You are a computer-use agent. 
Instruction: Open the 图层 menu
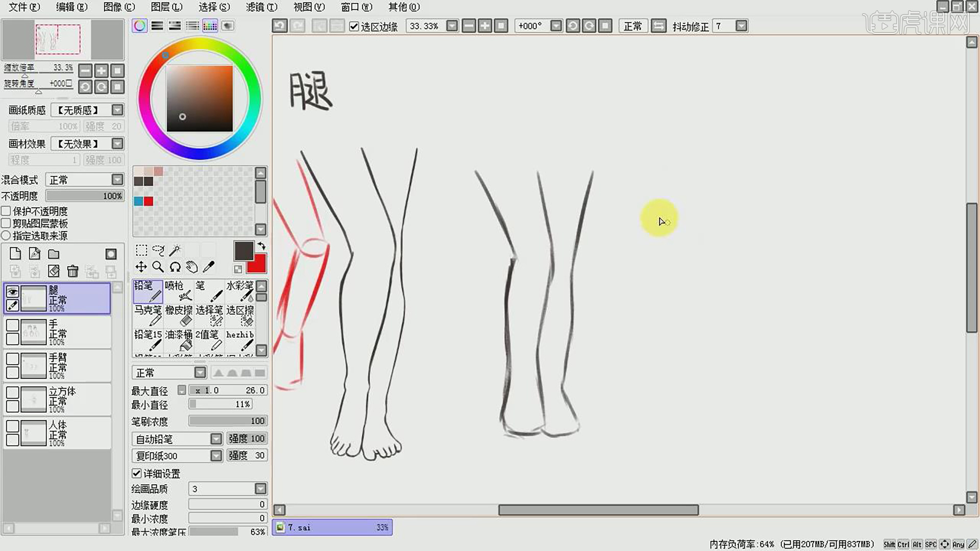pos(166,7)
